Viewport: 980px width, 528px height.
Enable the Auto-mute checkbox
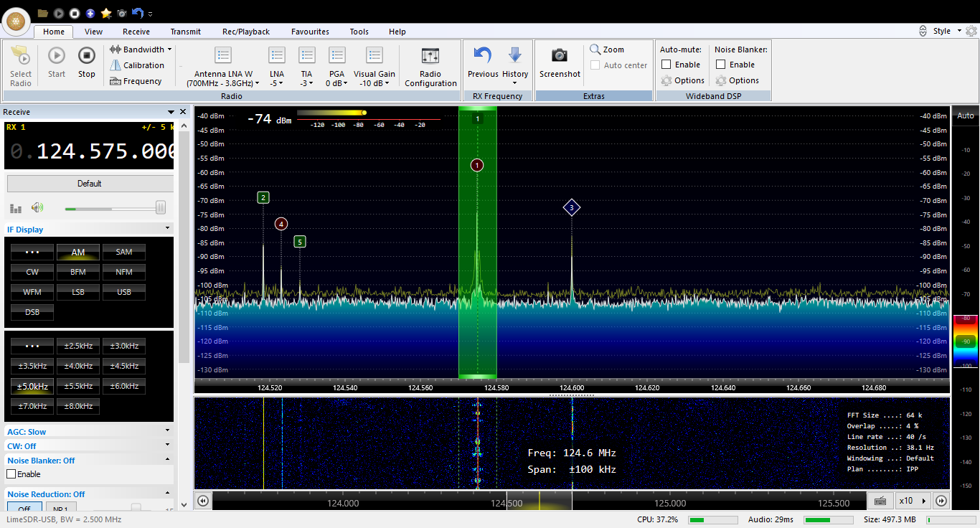[x=666, y=65]
